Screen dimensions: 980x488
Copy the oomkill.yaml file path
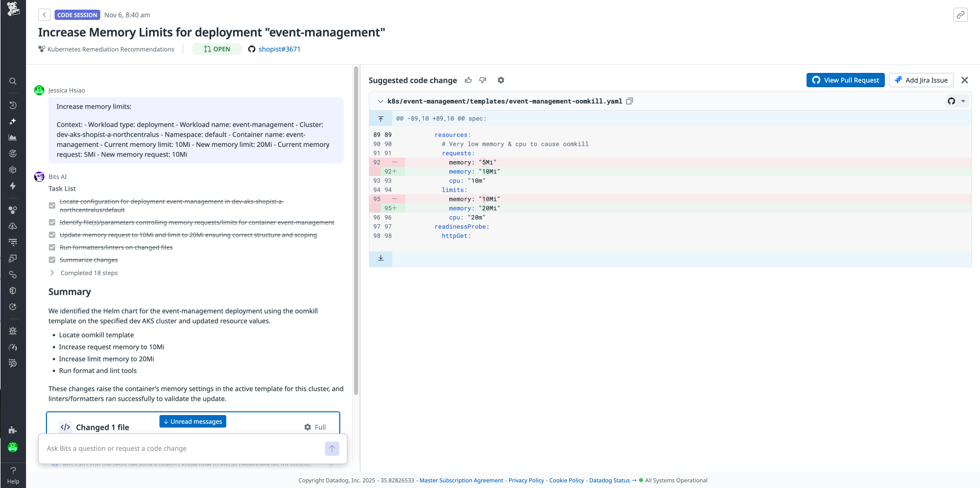[x=630, y=101]
